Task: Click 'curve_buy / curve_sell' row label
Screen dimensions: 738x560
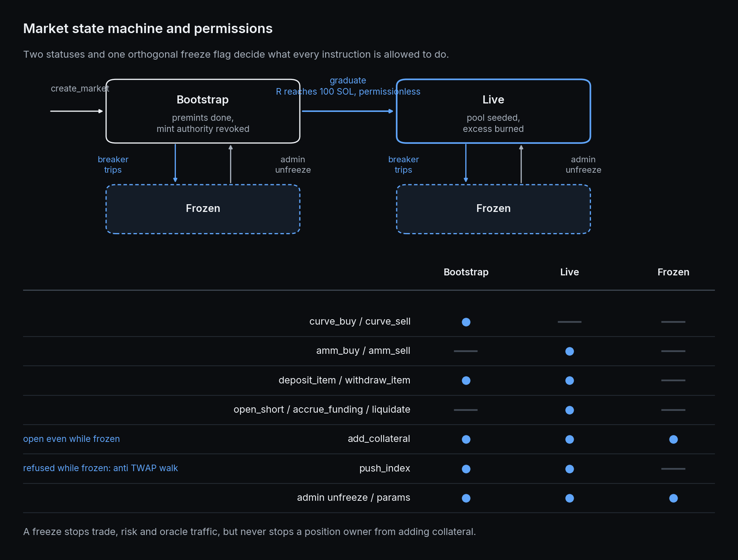Action: pyautogui.click(x=360, y=322)
